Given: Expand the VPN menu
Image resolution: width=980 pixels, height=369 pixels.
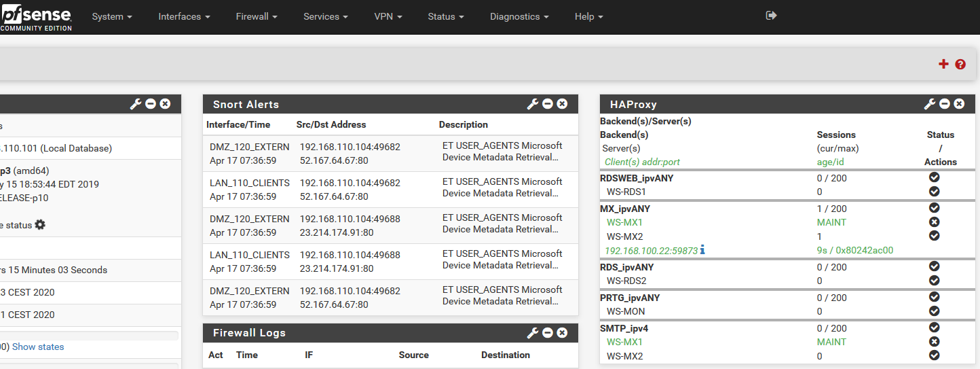Looking at the screenshot, I should 388,16.
